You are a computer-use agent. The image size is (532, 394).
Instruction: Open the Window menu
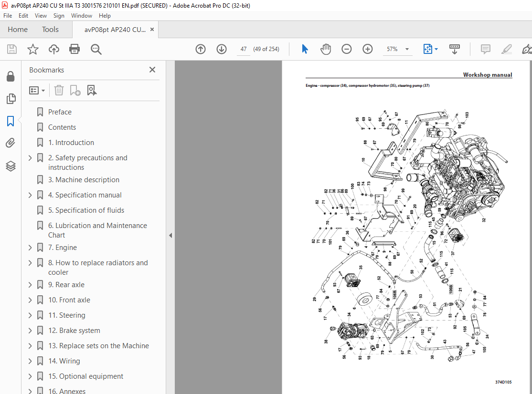tap(82, 16)
